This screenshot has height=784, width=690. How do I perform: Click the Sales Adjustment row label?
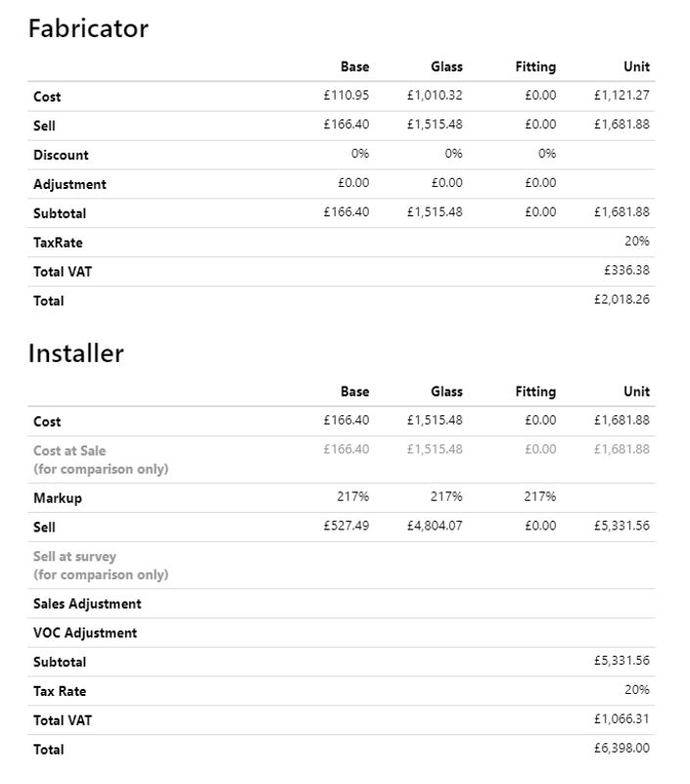[x=87, y=604]
